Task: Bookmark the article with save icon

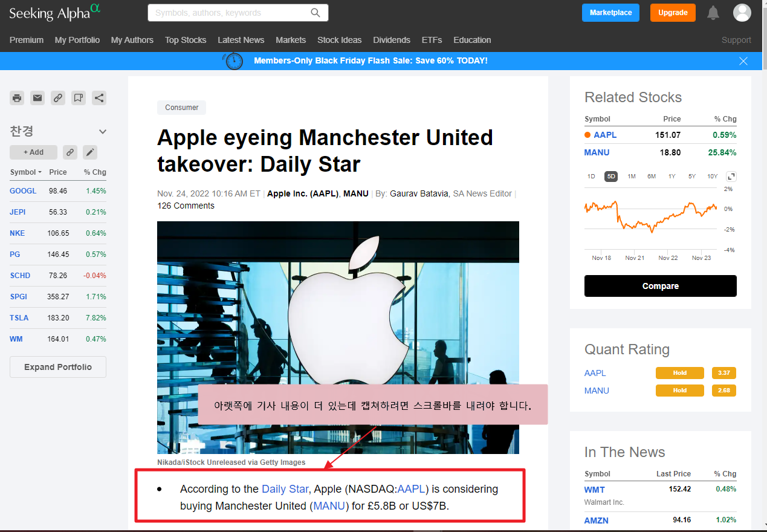Action: 79,98
